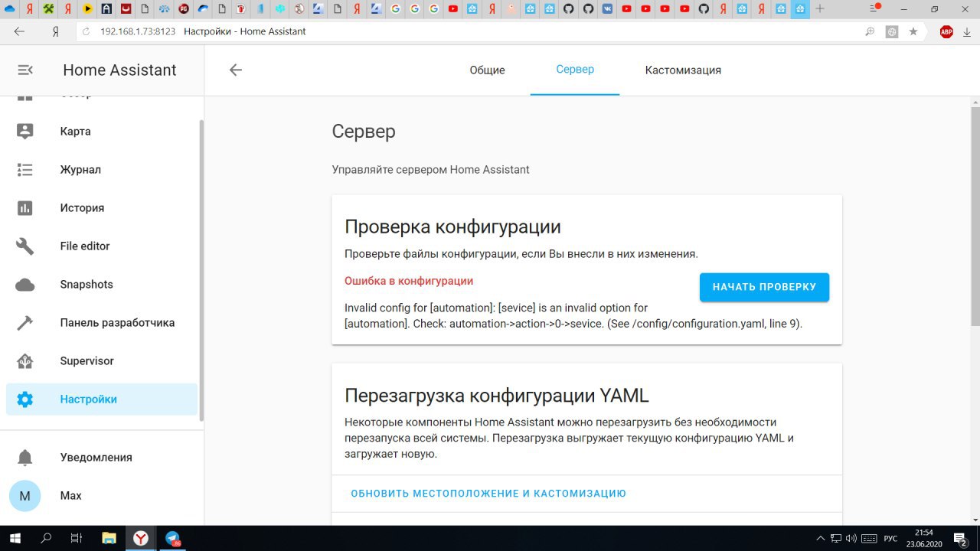980x551 pixels.
Task: Open Журнал in the sidebar
Action: [102, 170]
